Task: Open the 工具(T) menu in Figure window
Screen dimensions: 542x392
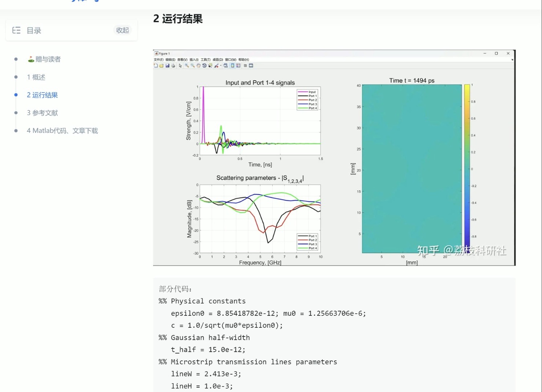Action: coord(205,60)
